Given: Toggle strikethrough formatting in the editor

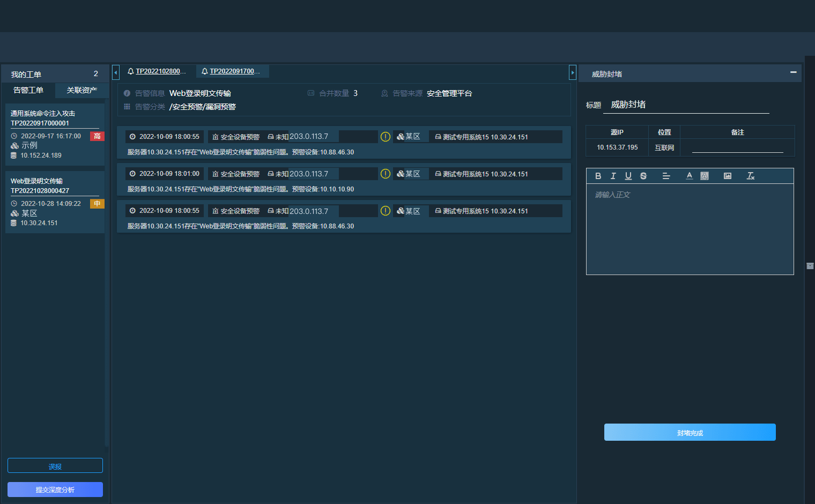Looking at the screenshot, I should point(643,176).
